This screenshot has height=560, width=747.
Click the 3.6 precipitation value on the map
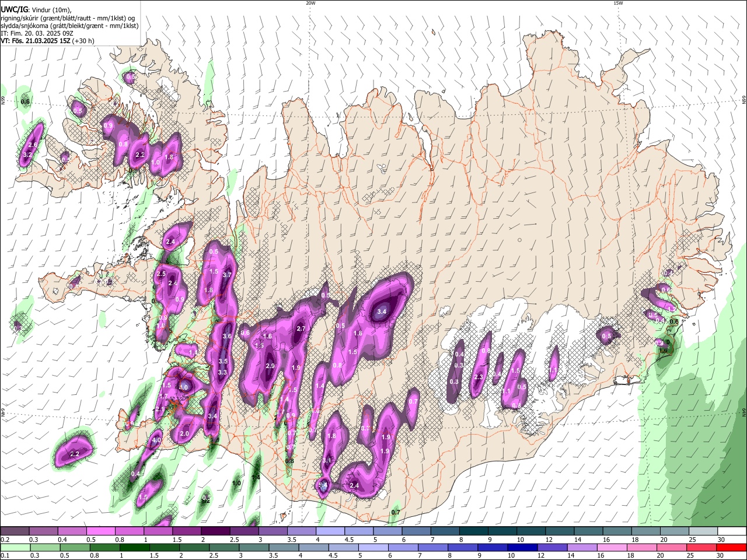pos(227,336)
